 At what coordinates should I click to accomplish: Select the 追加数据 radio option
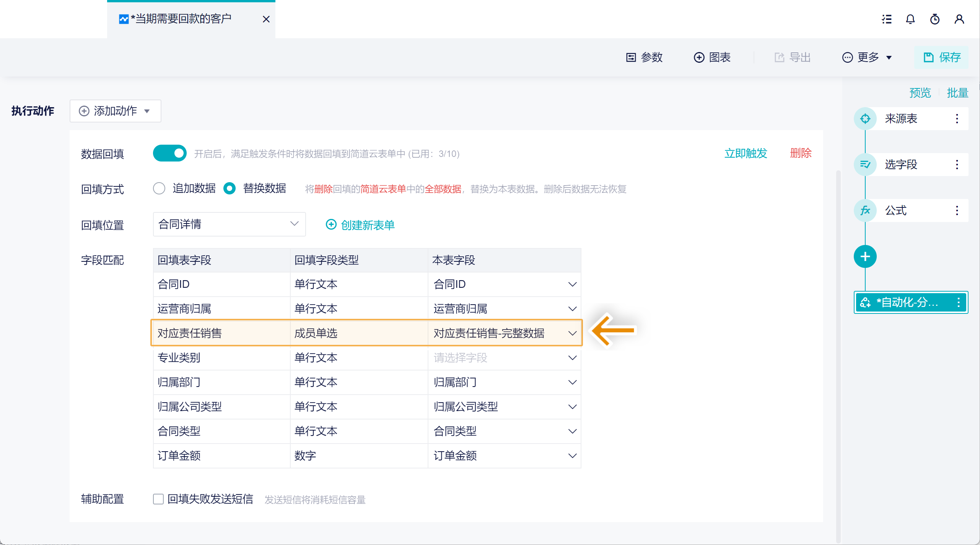coord(159,188)
